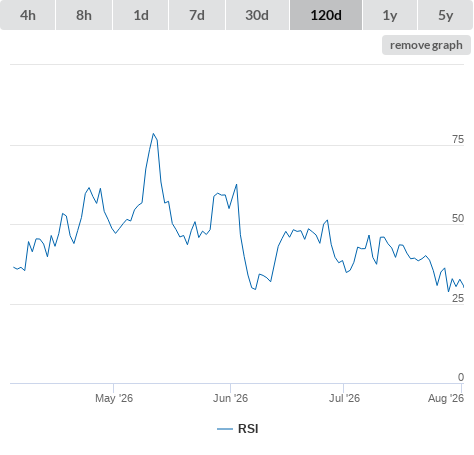The height and width of the screenshot is (455, 474).
Task: Select the 30d time range tab
Action: point(257,15)
